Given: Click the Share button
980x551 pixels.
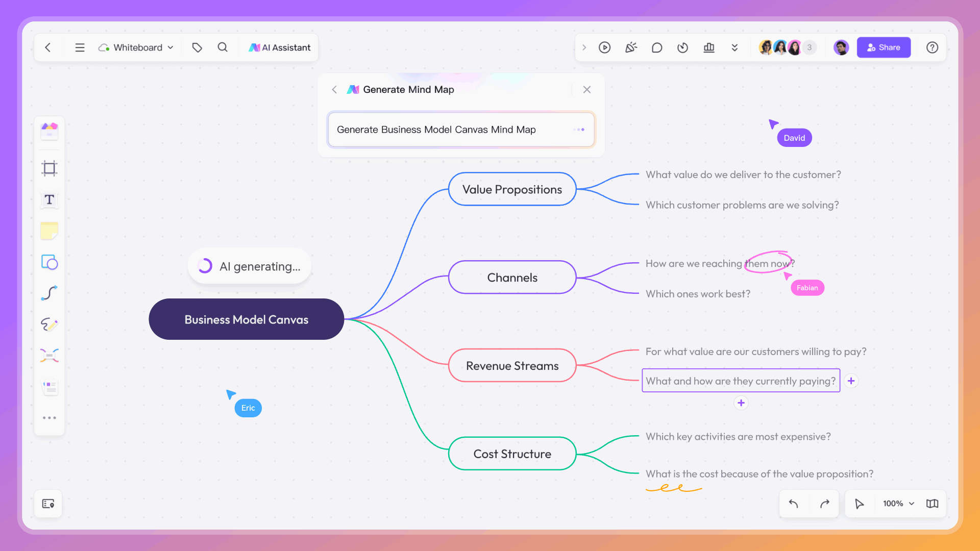Looking at the screenshot, I should 884,47.
